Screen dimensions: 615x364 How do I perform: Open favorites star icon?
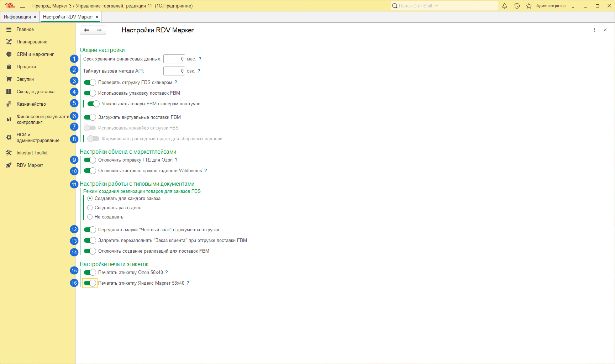click(529, 6)
